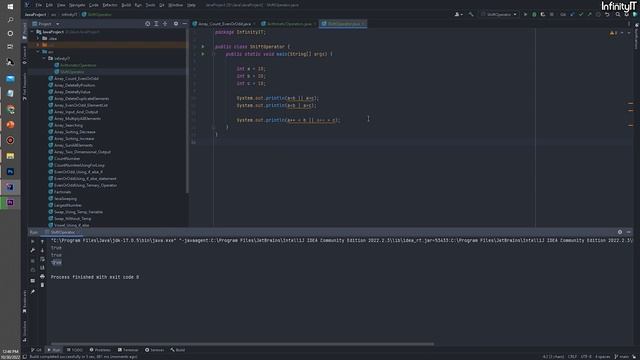Select Array_Count_EvenOrOdd in project tree

[76, 78]
